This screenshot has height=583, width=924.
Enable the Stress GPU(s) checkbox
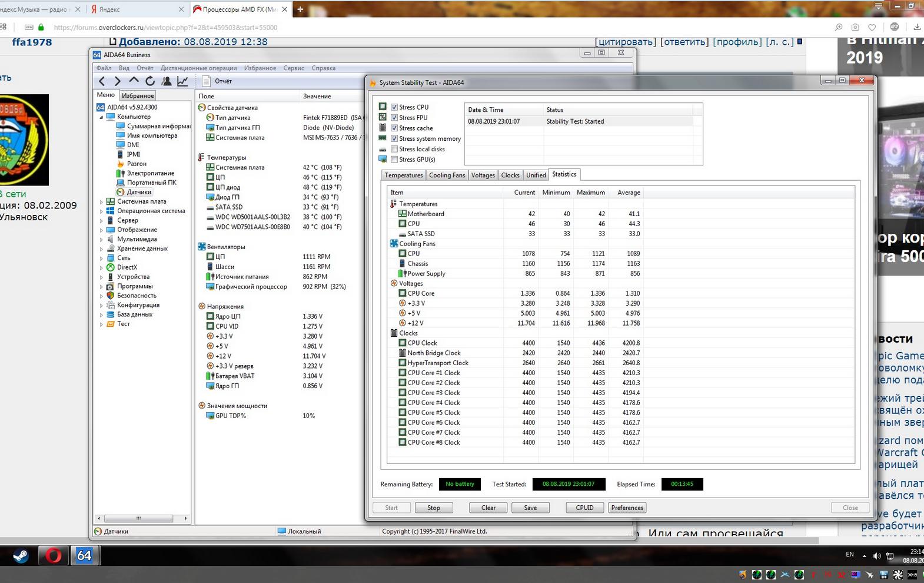(394, 160)
